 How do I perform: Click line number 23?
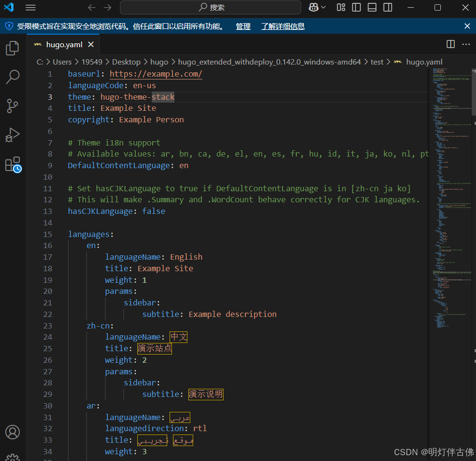click(48, 326)
